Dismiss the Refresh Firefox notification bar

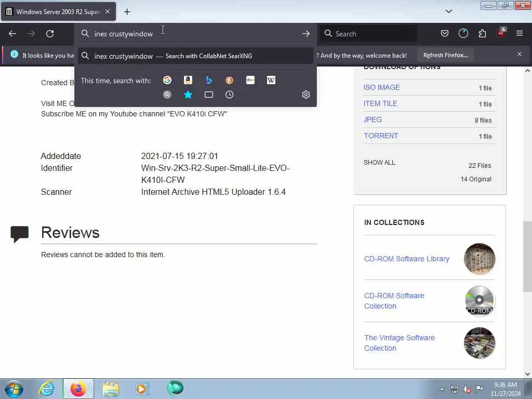tap(520, 54)
